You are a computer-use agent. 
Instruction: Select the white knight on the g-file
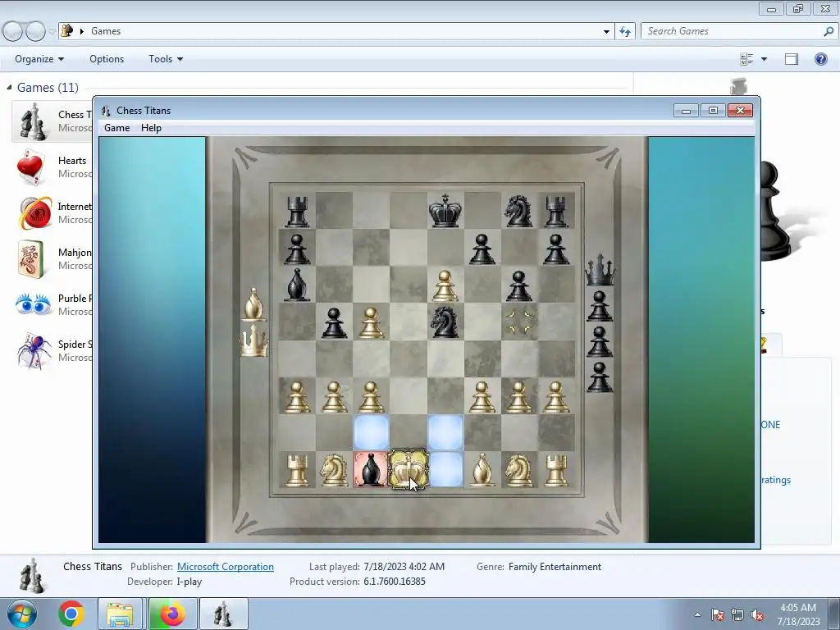[x=518, y=470]
